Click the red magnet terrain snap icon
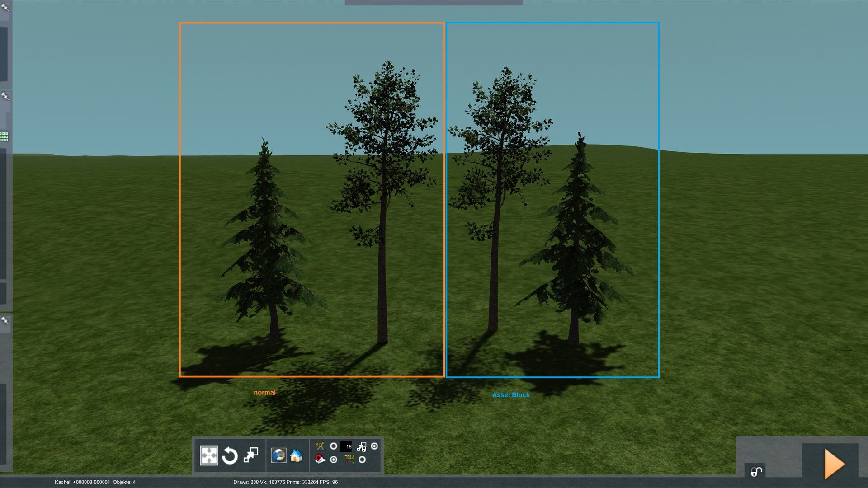The height and width of the screenshot is (488, 868). (x=320, y=460)
